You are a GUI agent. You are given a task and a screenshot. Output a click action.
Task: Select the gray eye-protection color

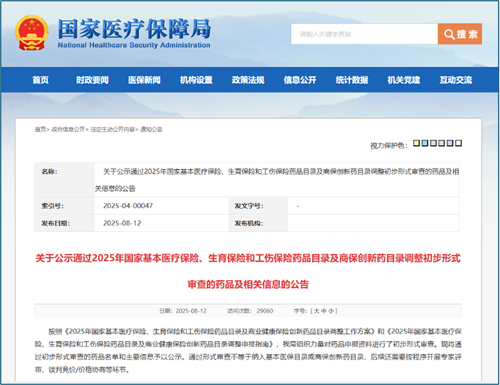(x=433, y=143)
